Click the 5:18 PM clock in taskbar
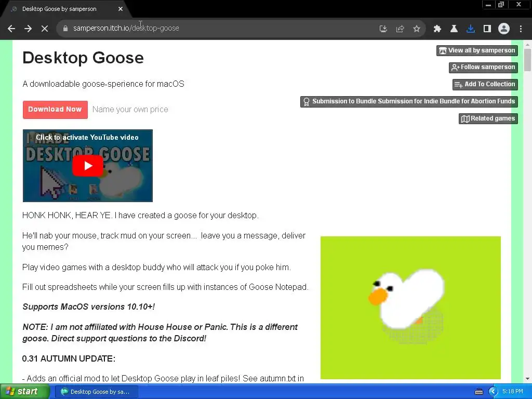This screenshot has width=532, height=399. [x=513, y=392]
